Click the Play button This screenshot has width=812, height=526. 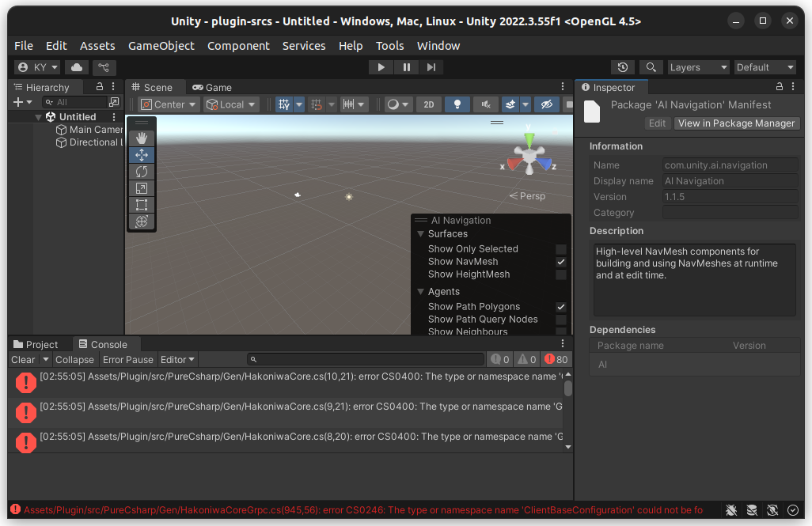point(381,67)
